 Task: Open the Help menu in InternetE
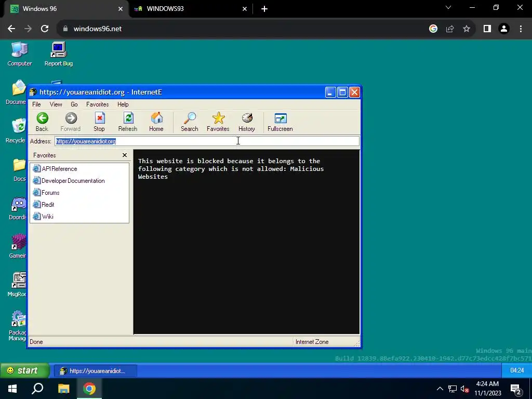123,104
